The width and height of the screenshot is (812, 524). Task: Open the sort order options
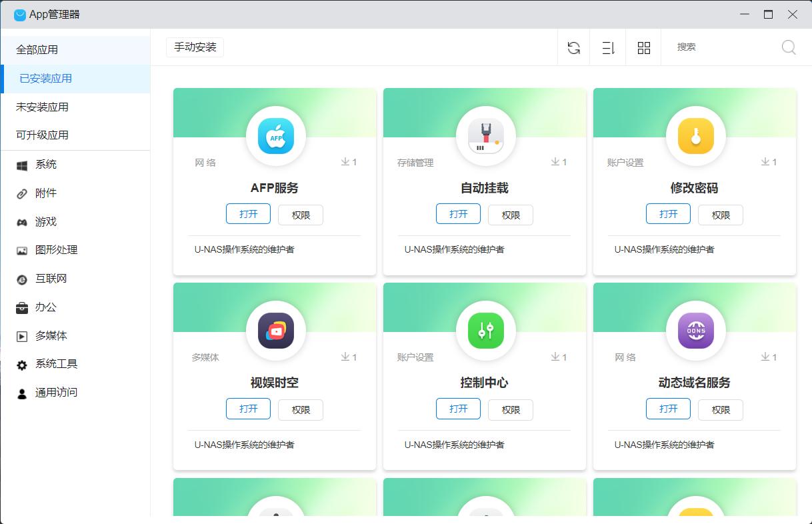pos(608,47)
